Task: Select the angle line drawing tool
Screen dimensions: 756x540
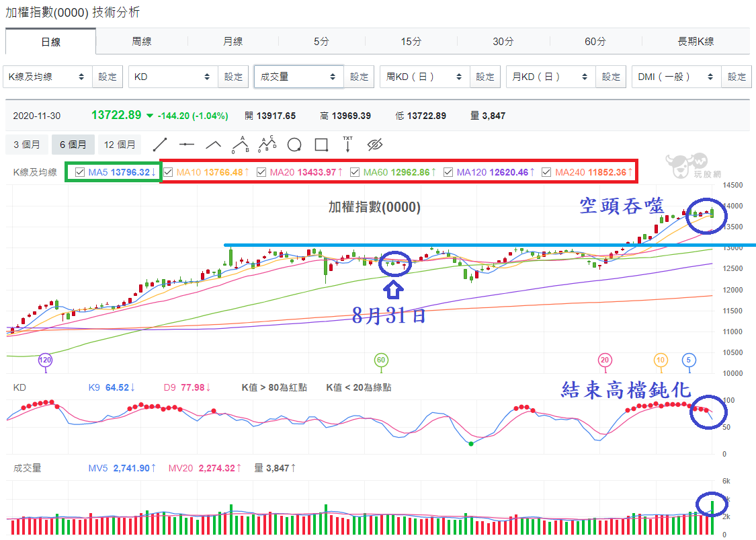Action: 213,145
